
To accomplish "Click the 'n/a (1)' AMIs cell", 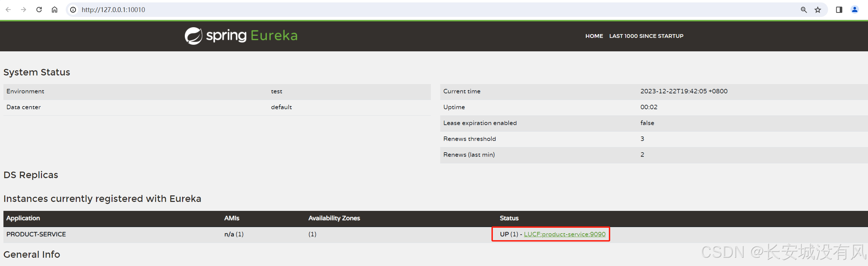I will 234,234.
